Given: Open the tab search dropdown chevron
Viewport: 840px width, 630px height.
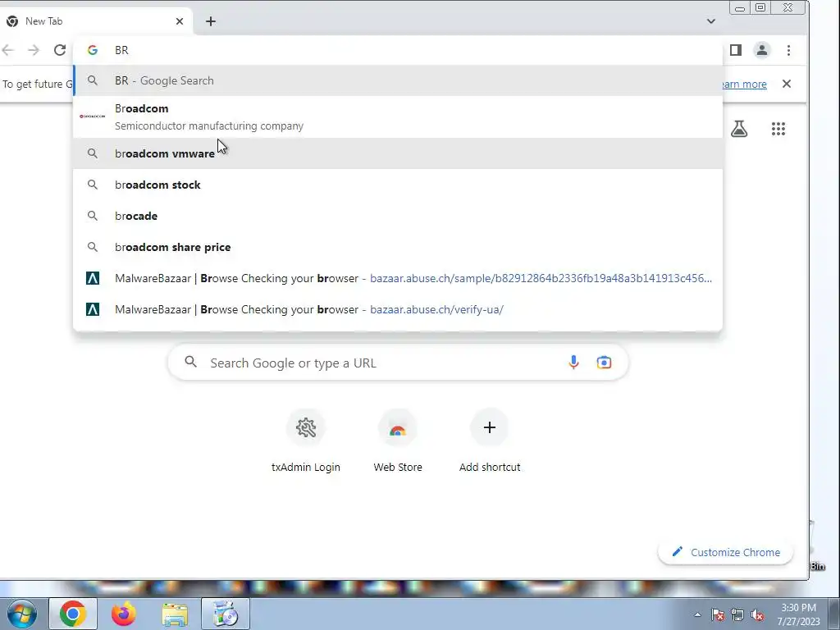Looking at the screenshot, I should coord(711,21).
